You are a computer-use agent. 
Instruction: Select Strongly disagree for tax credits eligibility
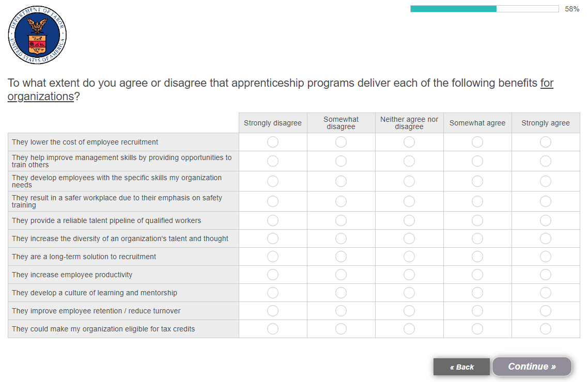273,329
